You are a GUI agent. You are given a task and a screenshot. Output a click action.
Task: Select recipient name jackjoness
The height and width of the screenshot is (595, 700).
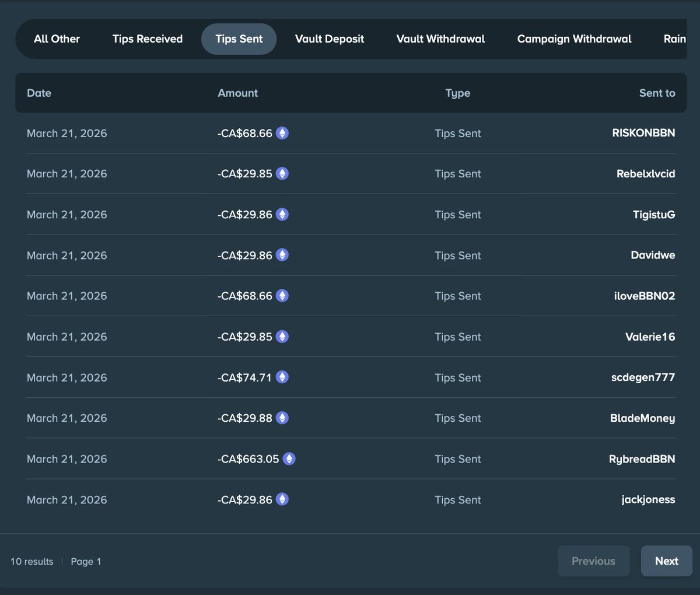point(649,500)
